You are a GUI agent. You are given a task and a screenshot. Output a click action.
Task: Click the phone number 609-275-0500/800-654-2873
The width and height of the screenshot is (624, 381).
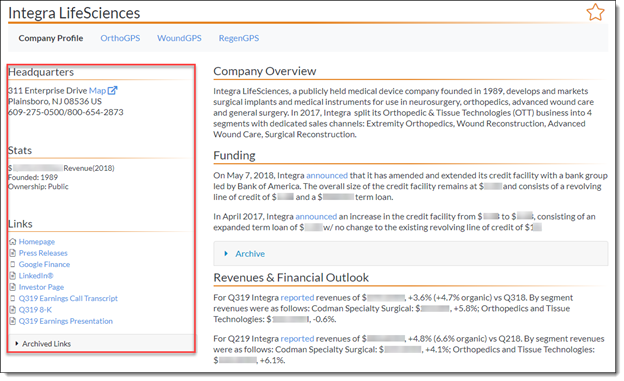click(66, 112)
